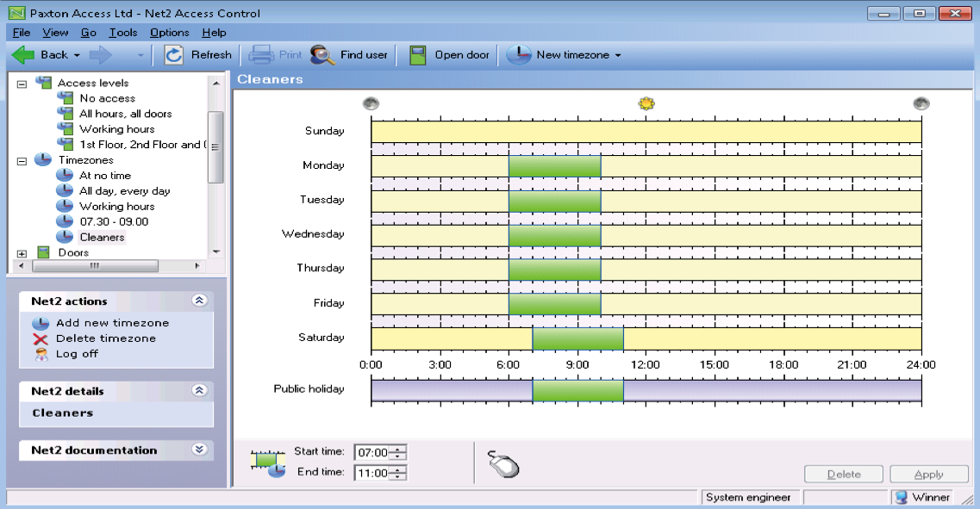Click the green Back arrow icon
Viewport: 980px width, 509px height.
point(22,53)
